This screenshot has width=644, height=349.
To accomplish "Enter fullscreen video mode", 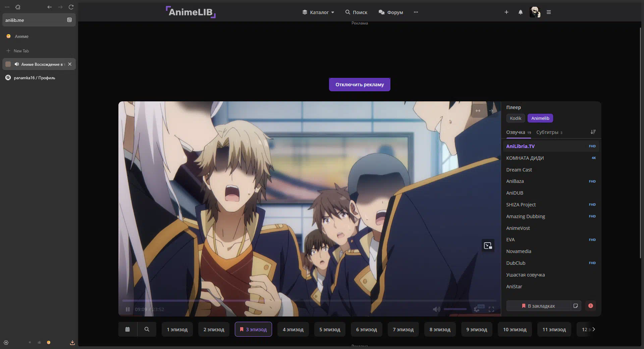I will [491, 309].
